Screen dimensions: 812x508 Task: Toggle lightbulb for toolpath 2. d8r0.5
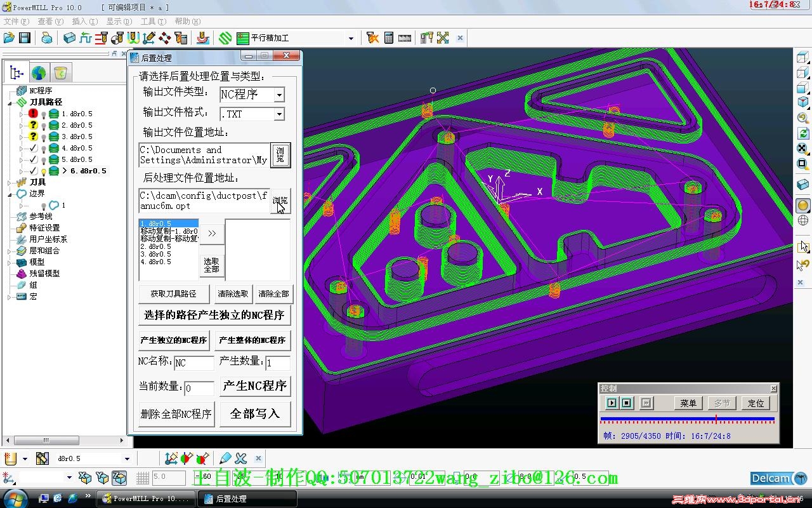click(x=43, y=126)
